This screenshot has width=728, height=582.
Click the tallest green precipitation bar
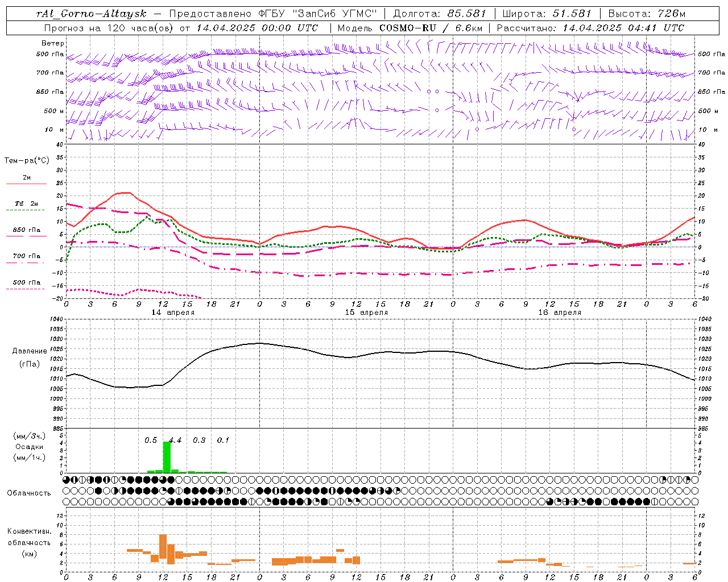[x=167, y=457]
